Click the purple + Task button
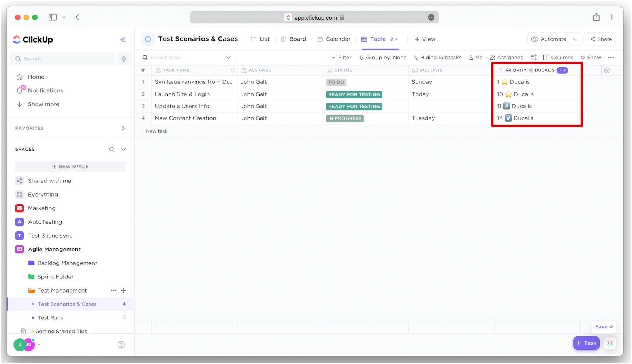 click(586, 343)
